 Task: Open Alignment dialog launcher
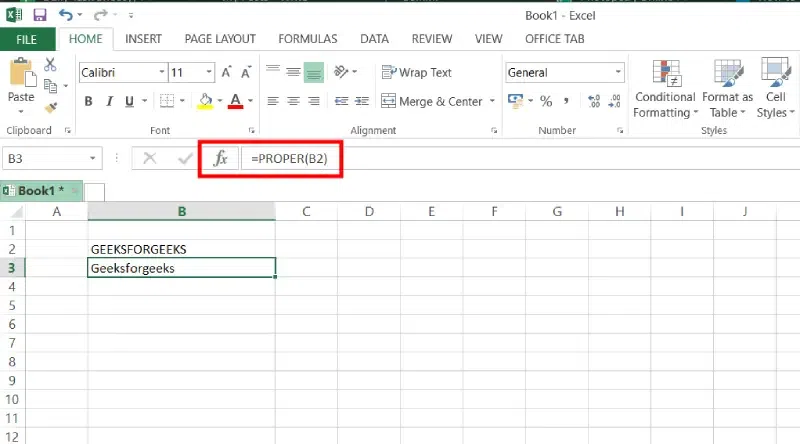click(494, 131)
